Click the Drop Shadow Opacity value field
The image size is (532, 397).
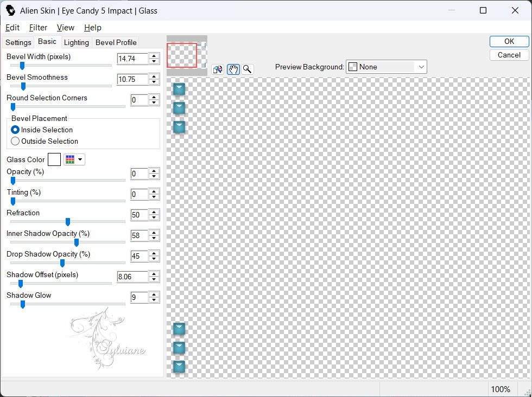click(x=140, y=257)
